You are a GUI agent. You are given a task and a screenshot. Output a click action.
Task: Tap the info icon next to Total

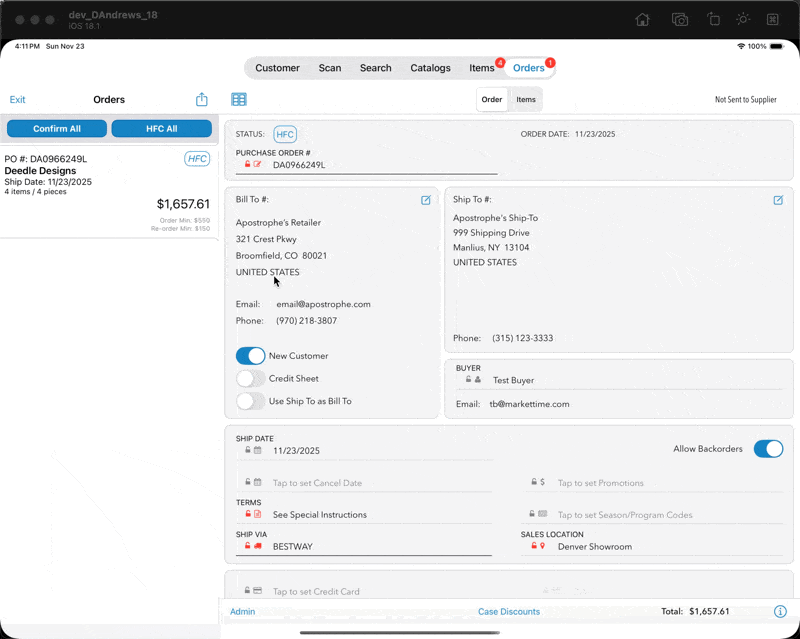pyautogui.click(x=780, y=611)
